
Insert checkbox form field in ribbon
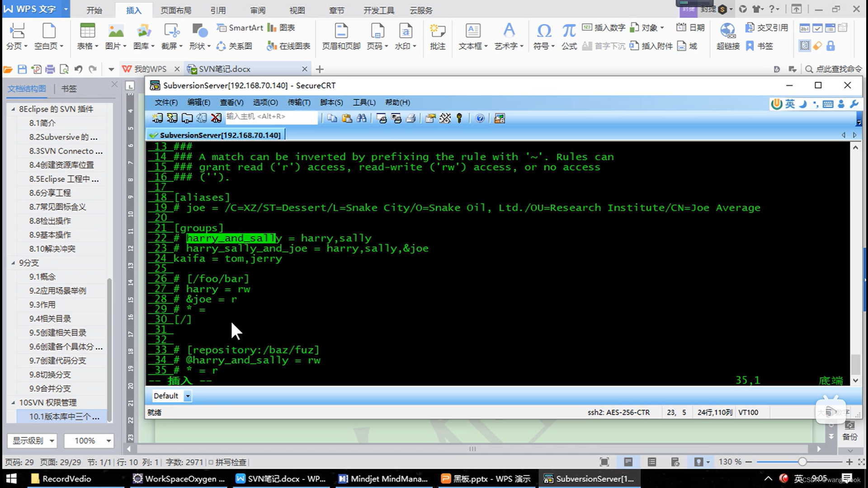(817, 28)
